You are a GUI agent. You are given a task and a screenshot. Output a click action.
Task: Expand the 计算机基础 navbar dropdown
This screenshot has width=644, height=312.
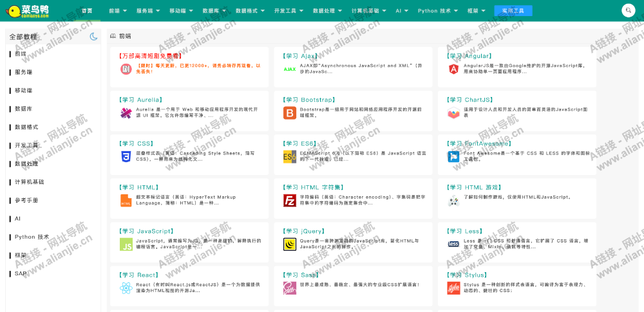(368, 11)
